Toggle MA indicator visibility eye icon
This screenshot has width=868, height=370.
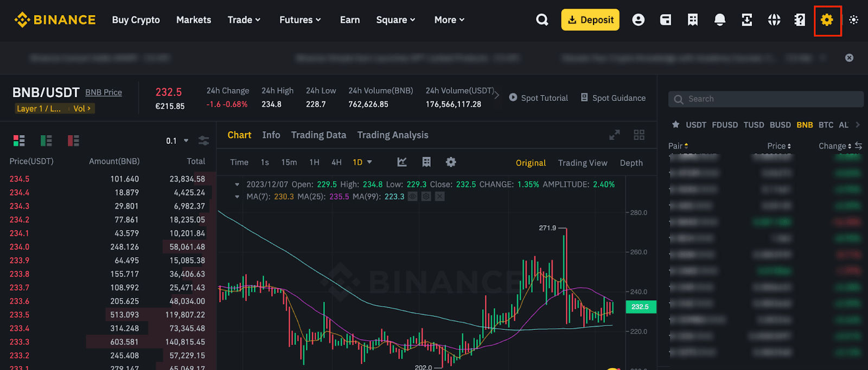pyautogui.click(x=413, y=196)
